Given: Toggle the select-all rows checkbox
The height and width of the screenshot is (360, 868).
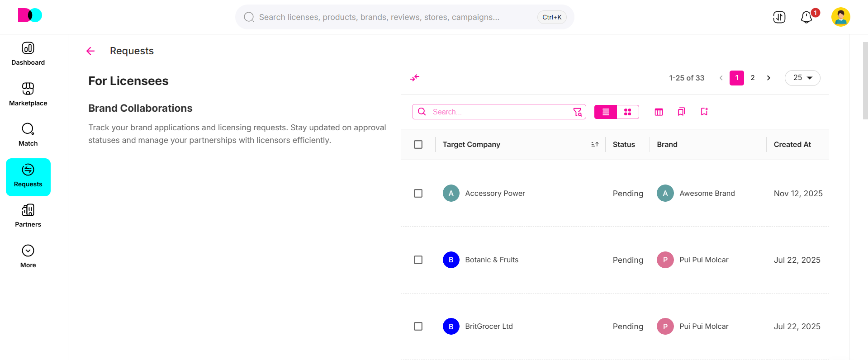Looking at the screenshot, I should [418, 145].
